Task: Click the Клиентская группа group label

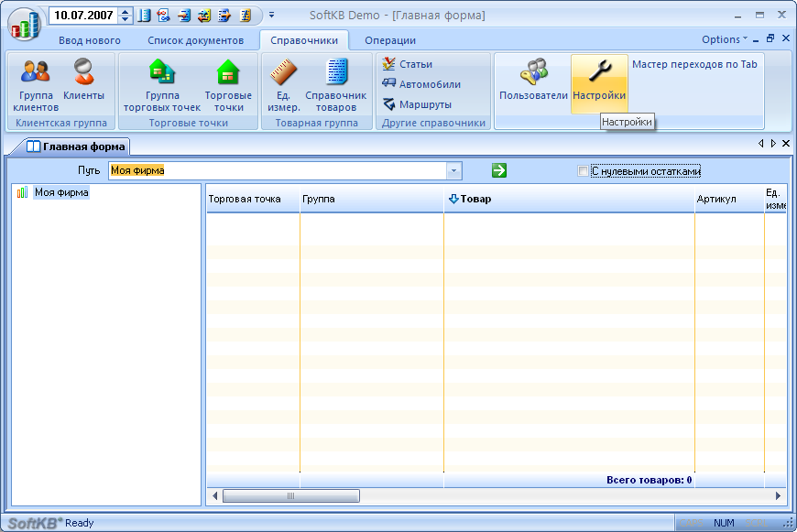Action: [x=61, y=123]
